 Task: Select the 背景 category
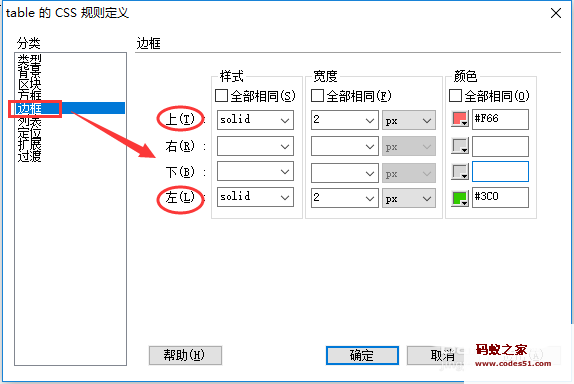pyautogui.click(x=30, y=70)
